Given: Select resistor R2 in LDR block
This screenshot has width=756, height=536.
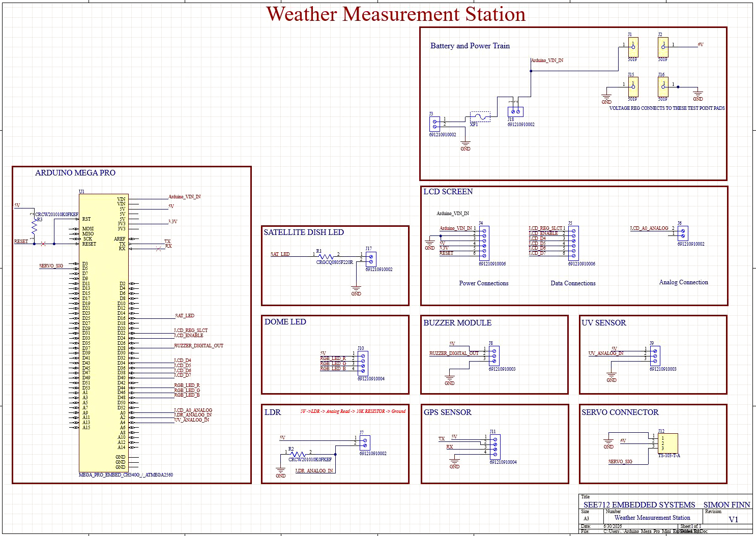Looking at the screenshot, I should (x=298, y=454).
